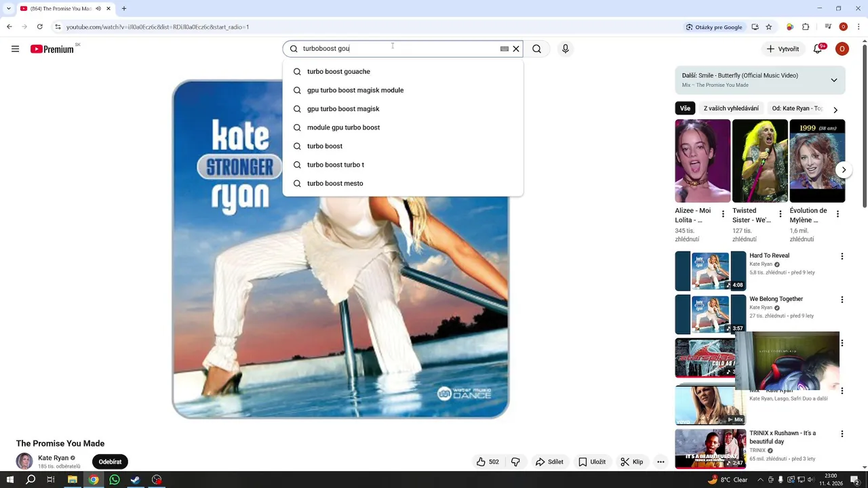The image size is (868, 488).
Task: Open WhatsApp from the taskbar
Action: pos(115,480)
